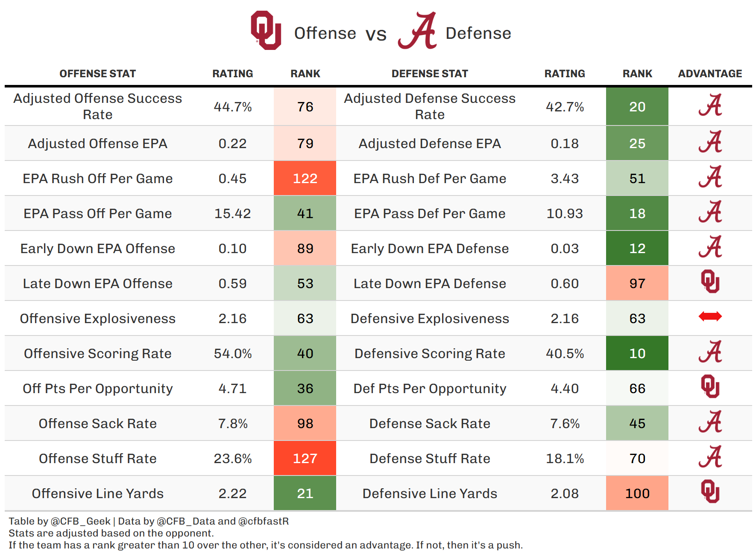Click the Early Down EPA Defense label
This screenshot has width=756, height=560.
(430, 248)
